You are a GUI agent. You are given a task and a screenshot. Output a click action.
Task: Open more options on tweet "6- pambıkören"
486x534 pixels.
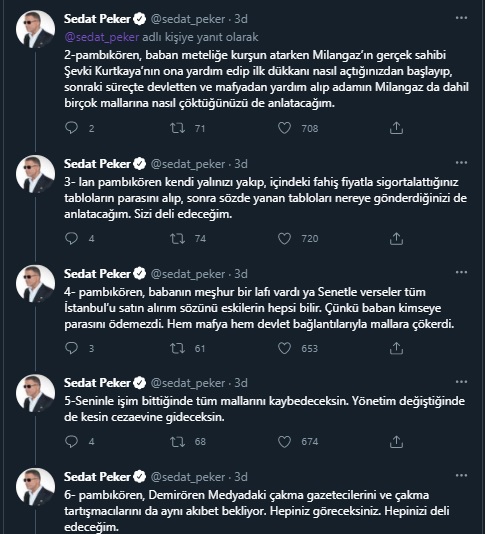461,476
